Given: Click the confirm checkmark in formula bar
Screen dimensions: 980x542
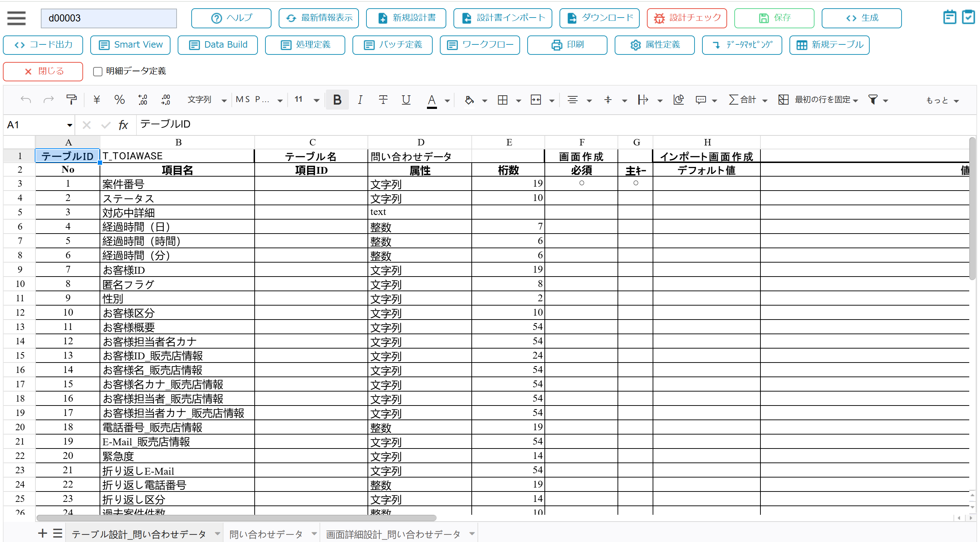Looking at the screenshot, I should click(x=106, y=125).
